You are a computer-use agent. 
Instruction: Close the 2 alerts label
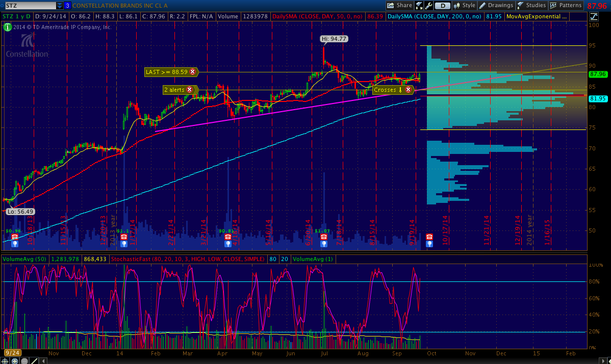click(189, 90)
